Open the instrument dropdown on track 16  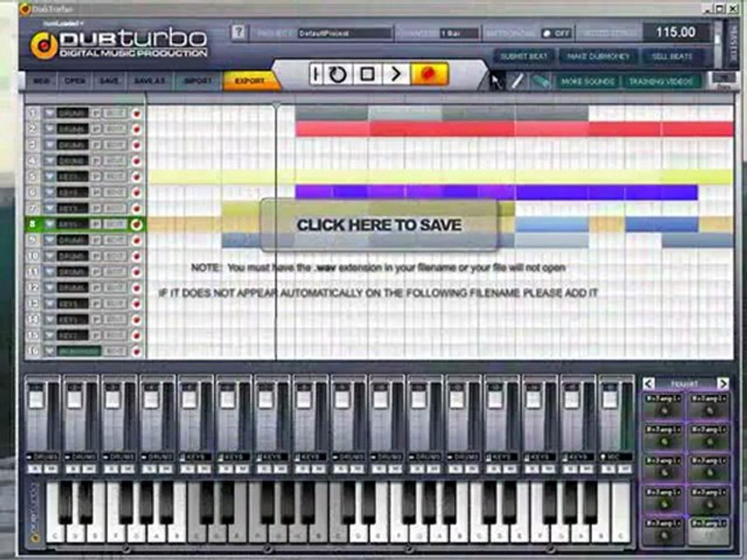tap(49, 352)
